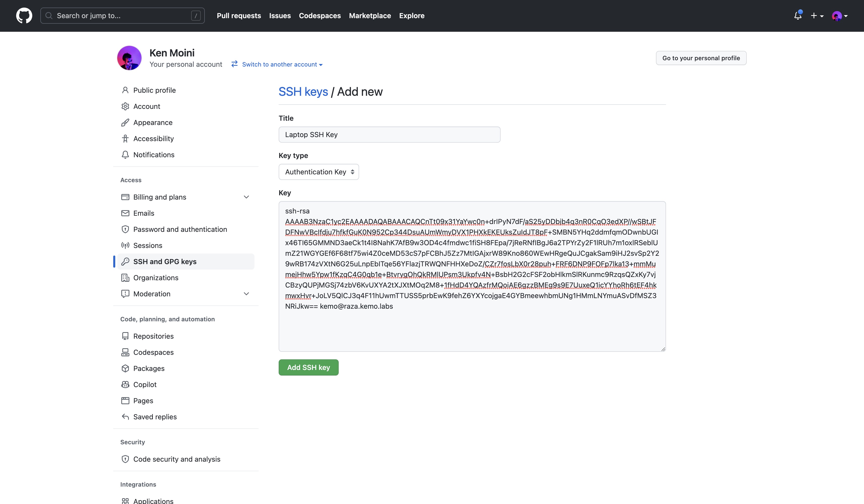
Task: Expand the Moderation section chevron
Action: click(x=246, y=294)
